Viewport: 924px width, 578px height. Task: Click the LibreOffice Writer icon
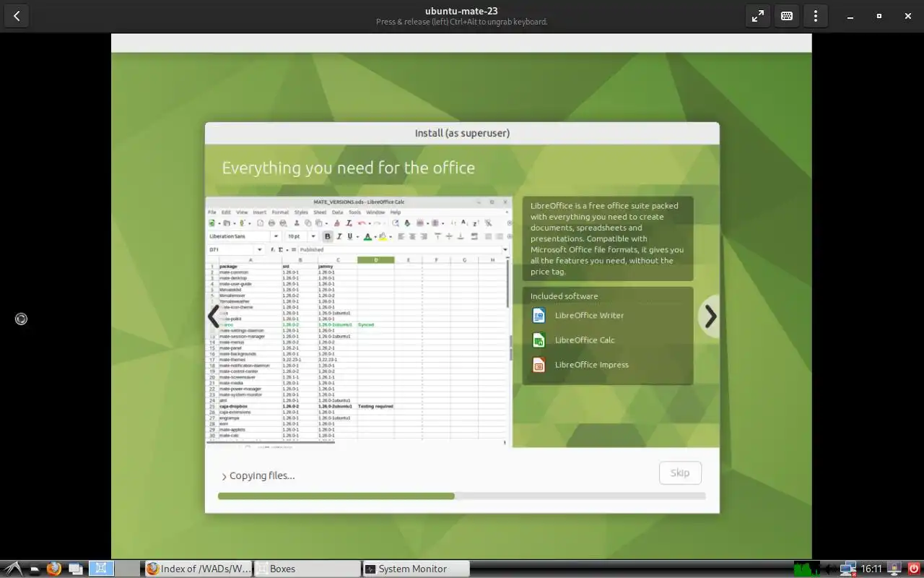pos(539,315)
